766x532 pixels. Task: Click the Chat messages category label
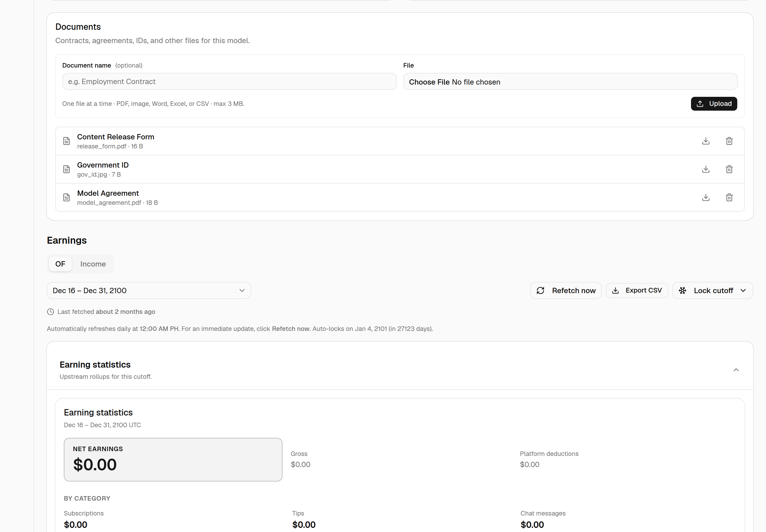pyautogui.click(x=543, y=513)
